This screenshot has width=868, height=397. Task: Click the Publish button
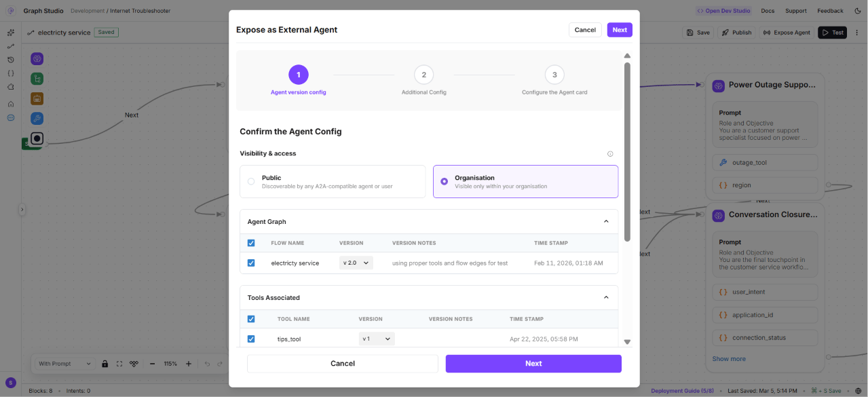tap(736, 33)
